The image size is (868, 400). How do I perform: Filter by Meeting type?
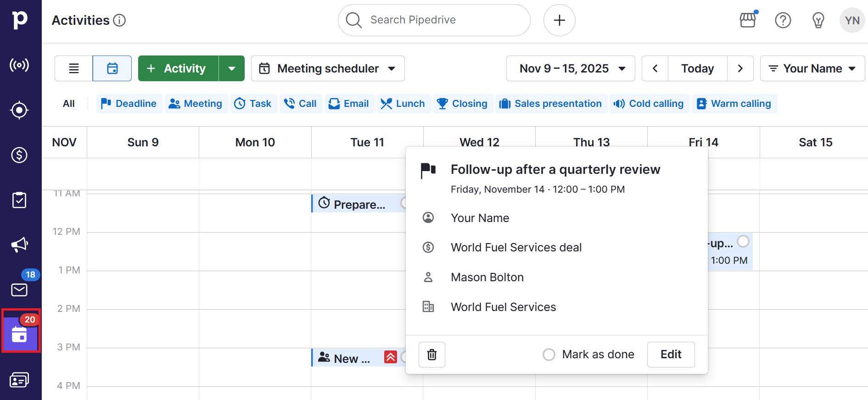click(196, 104)
